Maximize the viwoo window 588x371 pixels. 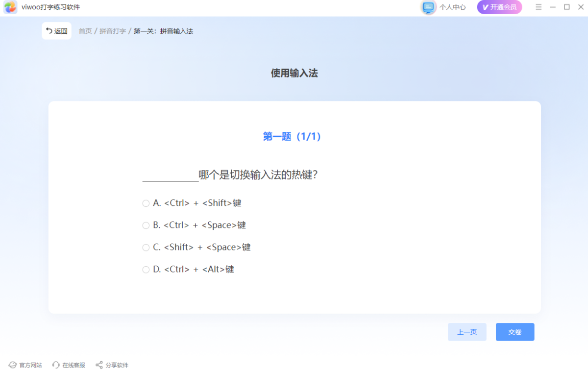point(566,7)
